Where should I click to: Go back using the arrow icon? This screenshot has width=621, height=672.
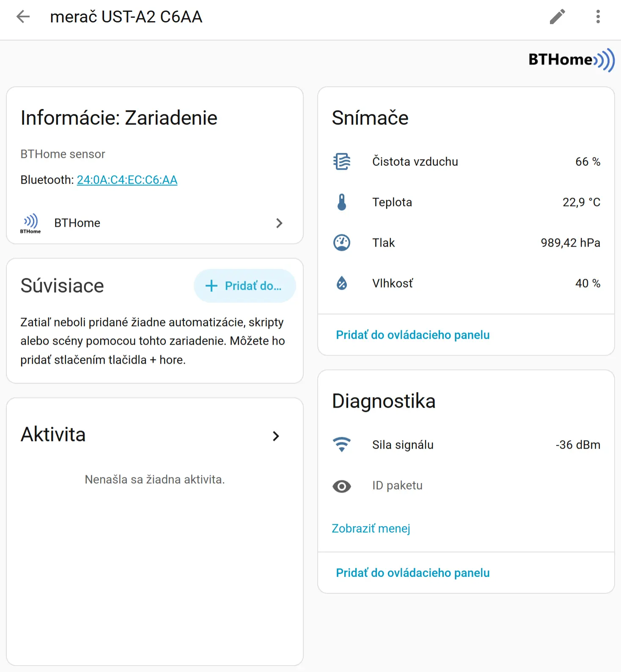[x=23, y=17]
